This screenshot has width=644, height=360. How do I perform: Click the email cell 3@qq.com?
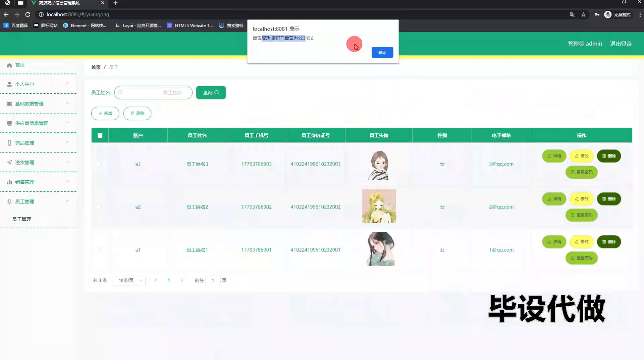coord(501,164)
